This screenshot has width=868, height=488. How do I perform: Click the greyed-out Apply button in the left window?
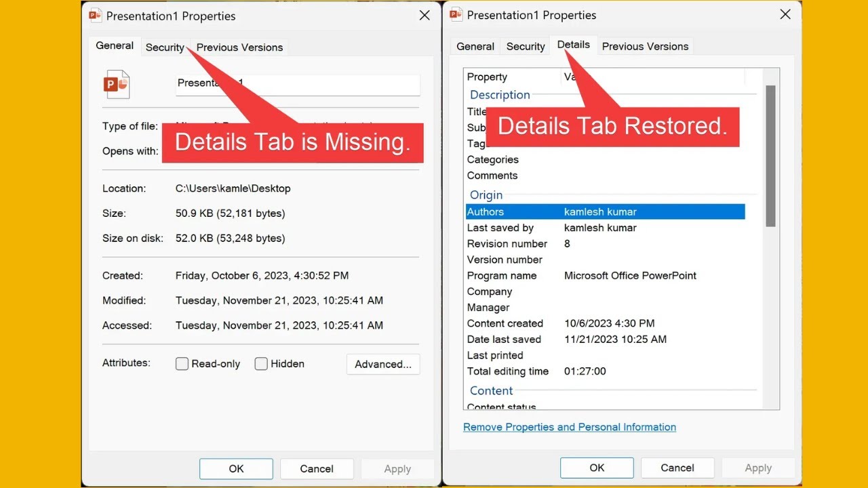tap(397, 468)
